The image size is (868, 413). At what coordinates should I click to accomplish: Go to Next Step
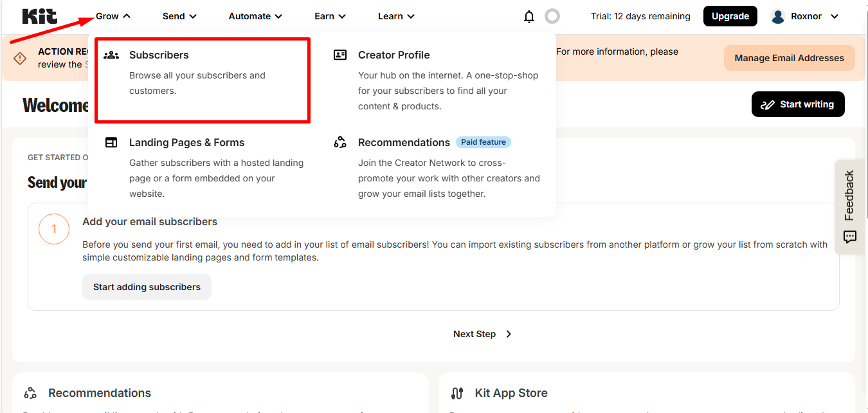482,334
